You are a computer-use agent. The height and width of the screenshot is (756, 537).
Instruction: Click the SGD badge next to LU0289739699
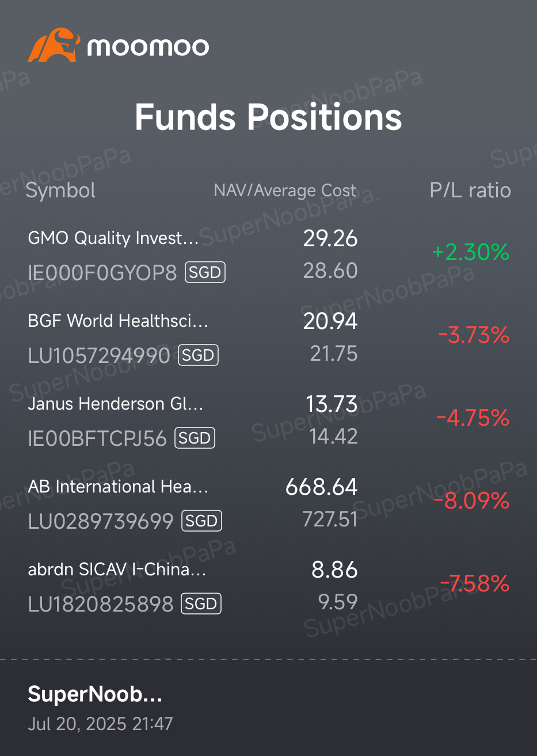[x=201, y=521]
